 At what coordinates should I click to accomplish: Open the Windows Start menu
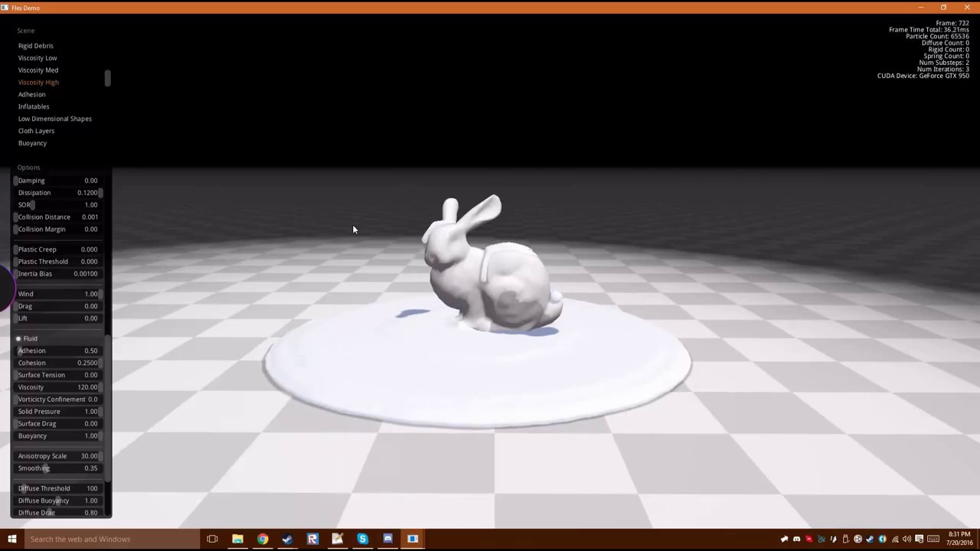pyautogui.click(x=11, y=539)
